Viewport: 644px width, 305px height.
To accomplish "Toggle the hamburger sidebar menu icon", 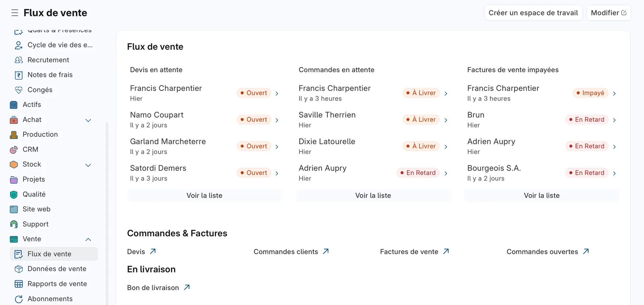I will click(x=15, y=13).
